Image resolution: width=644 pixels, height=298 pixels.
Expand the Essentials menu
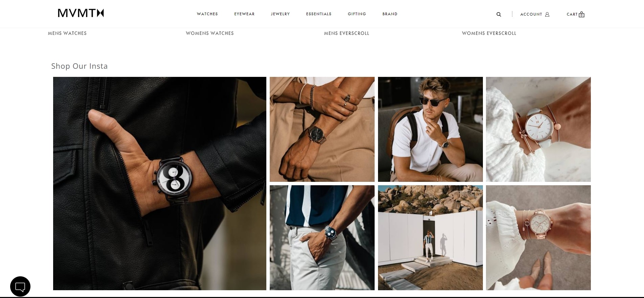319,14
